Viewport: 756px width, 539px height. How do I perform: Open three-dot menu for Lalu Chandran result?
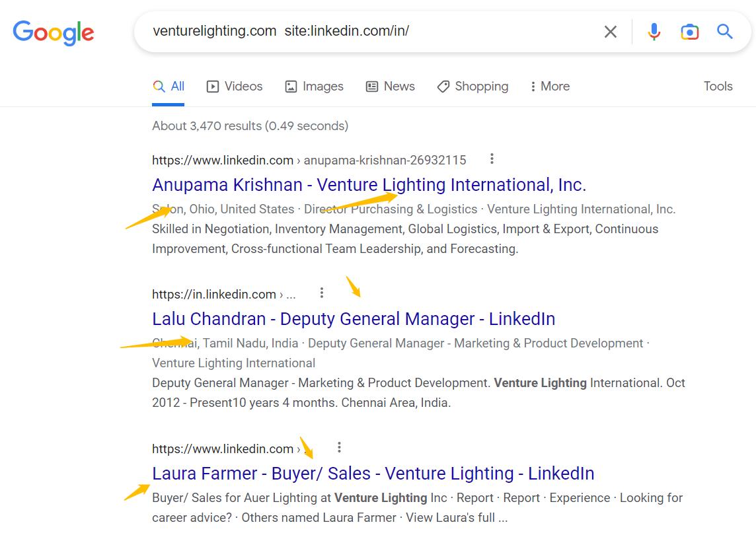(322, 293)
